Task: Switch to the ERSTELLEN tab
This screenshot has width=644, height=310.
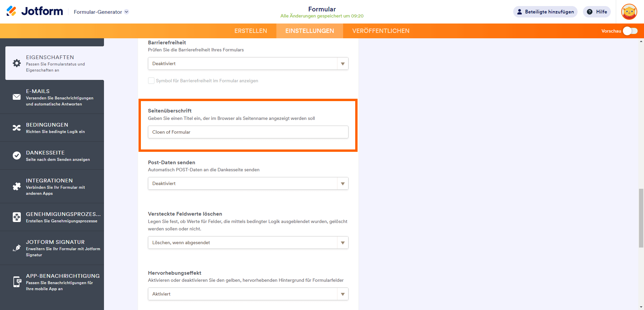Action: pos(251,31)
